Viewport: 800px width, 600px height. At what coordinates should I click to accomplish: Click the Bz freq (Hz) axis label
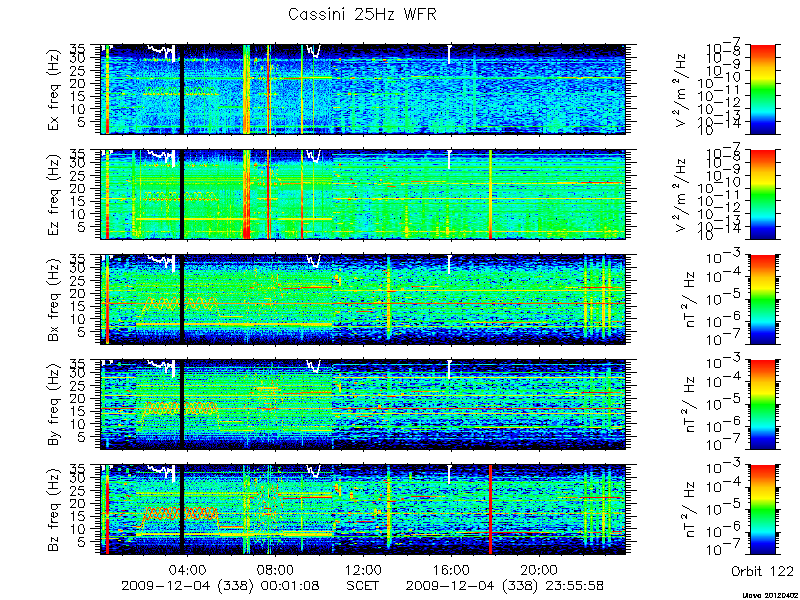click(x=54, y=509)
